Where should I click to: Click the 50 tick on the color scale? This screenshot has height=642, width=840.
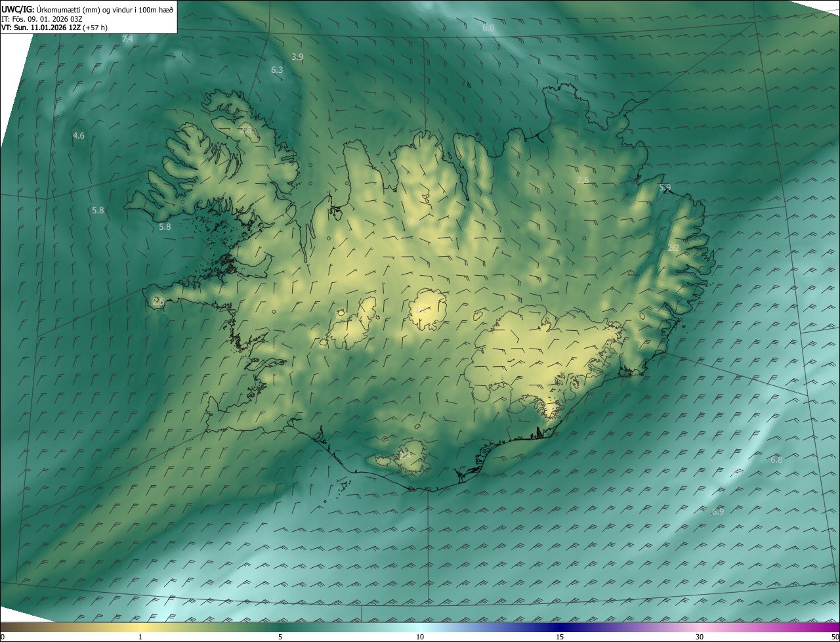(x=835, y=637)
